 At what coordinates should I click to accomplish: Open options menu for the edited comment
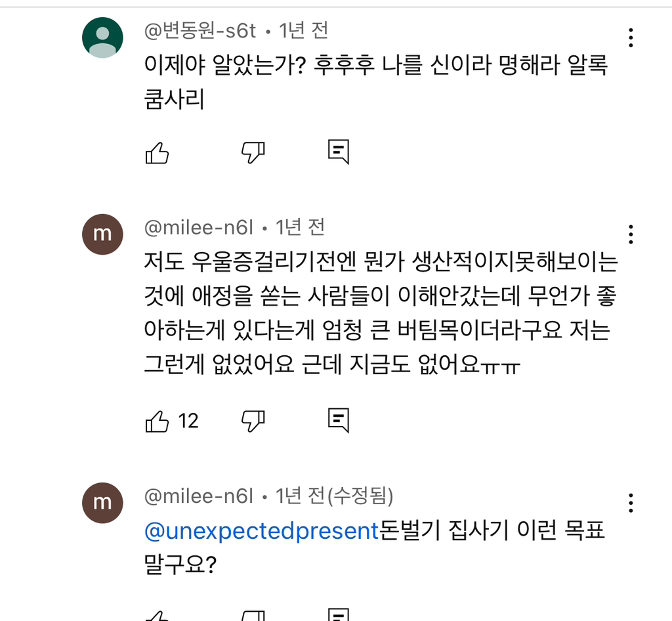[631, 503]
